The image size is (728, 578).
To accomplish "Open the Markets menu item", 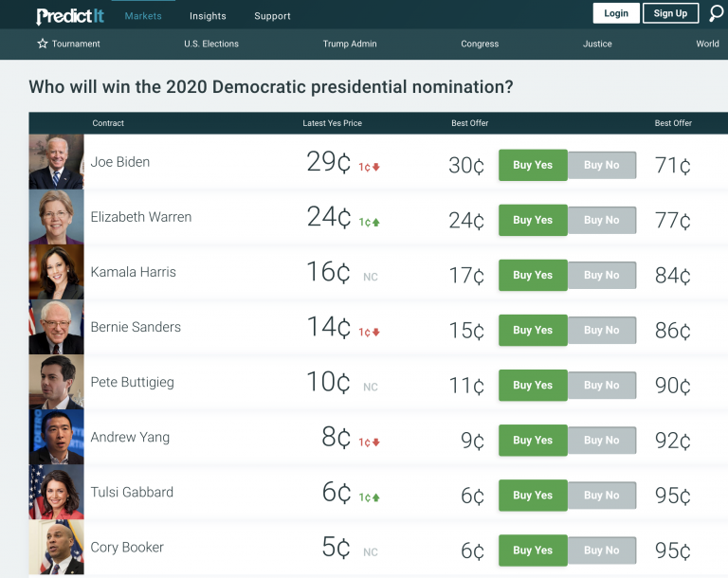I will tap(143, 16).
